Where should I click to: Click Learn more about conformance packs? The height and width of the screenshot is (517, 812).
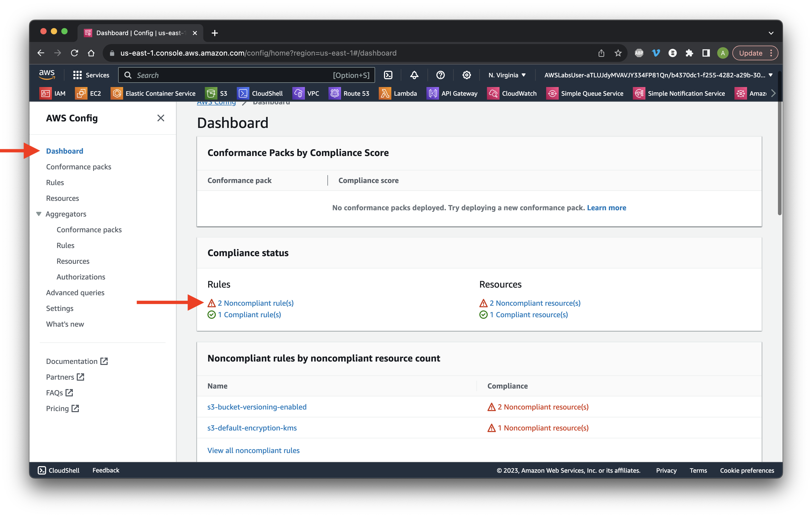pyautogui.click(x=606, y=208)
